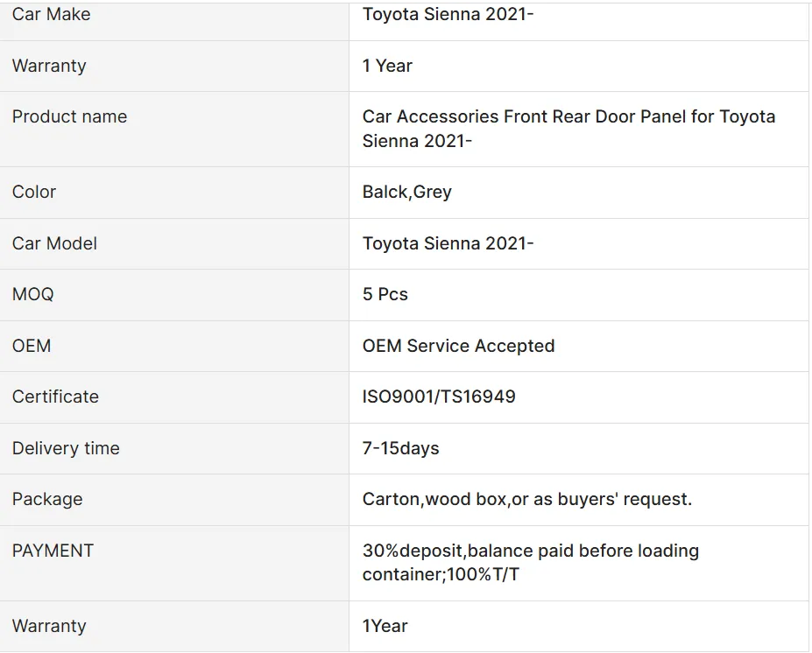The image size is (812, 653).
Task: Click the '1 Year' warranty value
Action: [387, 66]
